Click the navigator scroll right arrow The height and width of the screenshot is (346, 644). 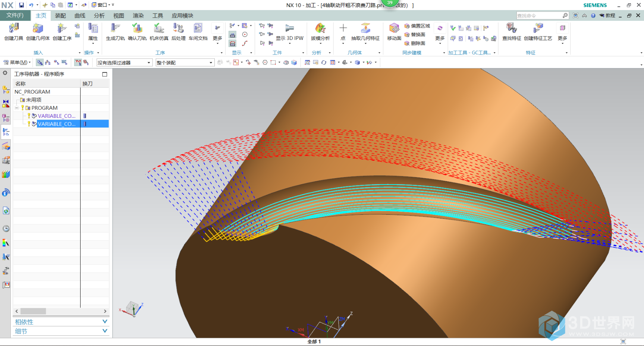[x=105, y=311]
